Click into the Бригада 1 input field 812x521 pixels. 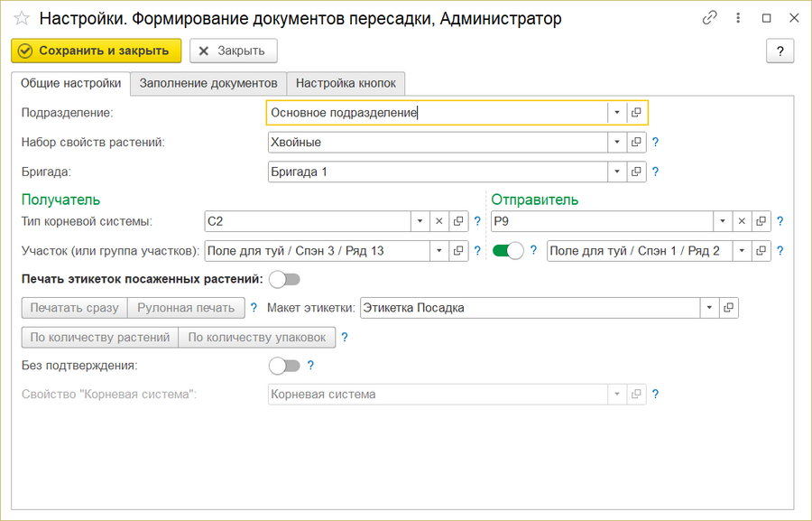[x=438, y=172]
